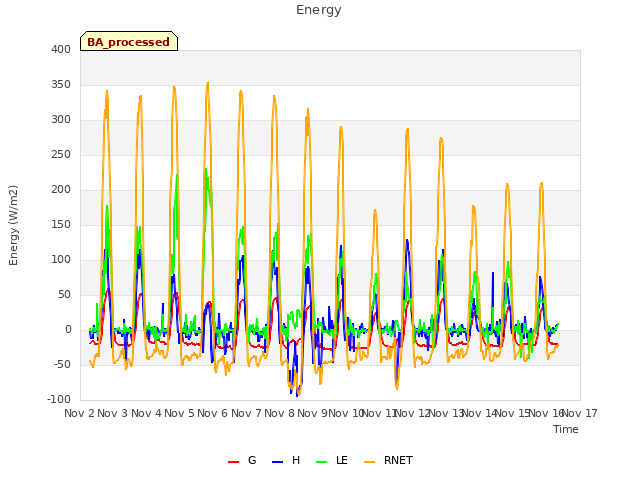Screen dimensions: 640x480
Task: Click the Nov 2 x-axis tick label
Action: coord(79,413)
